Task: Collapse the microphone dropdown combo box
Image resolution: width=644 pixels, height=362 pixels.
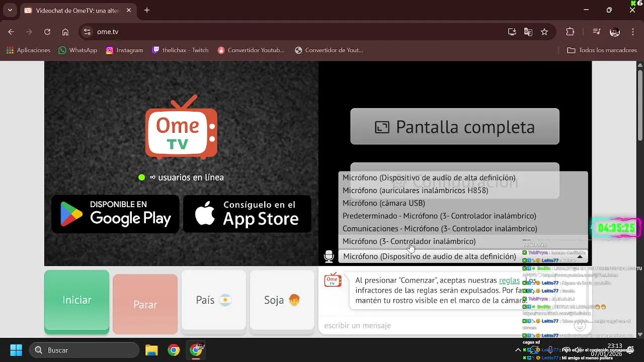Action: [463, 256]
